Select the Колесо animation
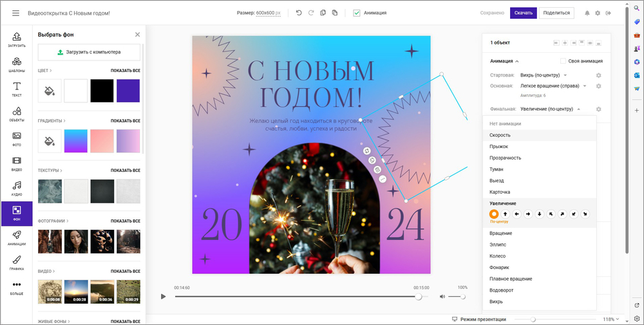644x325 pixels. pyautogui.click(x=539, y=256)
